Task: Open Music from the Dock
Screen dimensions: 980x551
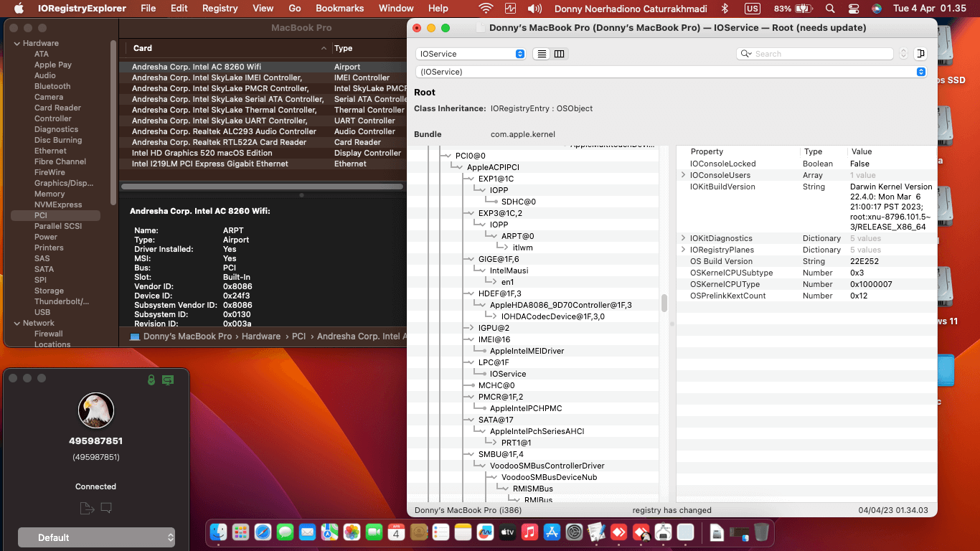Action: (x=529, y=532)
